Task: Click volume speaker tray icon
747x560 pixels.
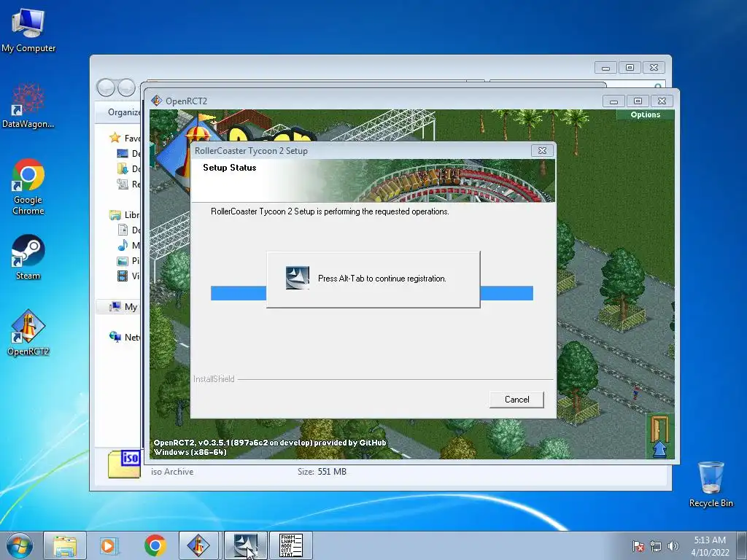Action: point(673,545)
